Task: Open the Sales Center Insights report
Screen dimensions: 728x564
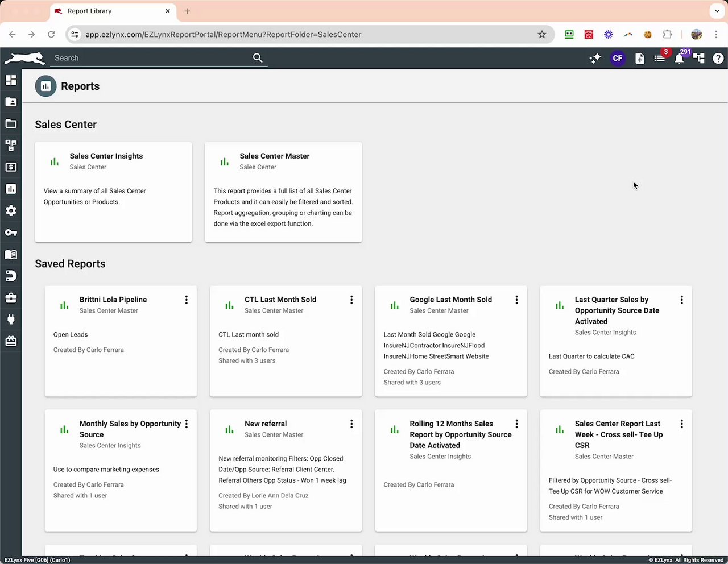Action: tap(106, 156)
